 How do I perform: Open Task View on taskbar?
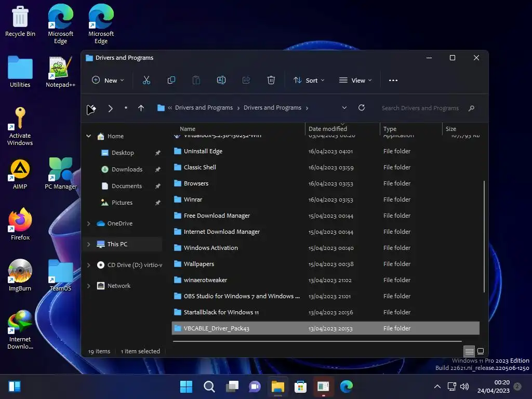click(x=232, y=387)
